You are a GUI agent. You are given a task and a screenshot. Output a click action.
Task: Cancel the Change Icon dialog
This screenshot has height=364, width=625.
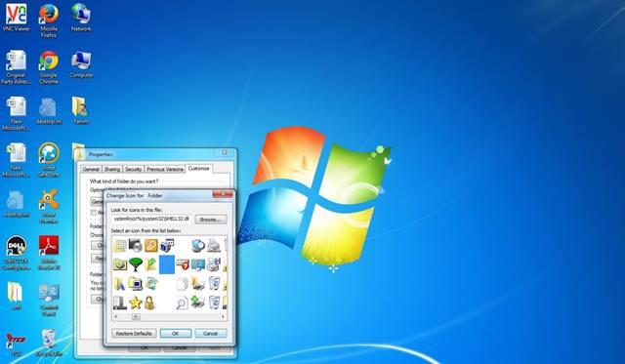pyautogui.click(x=211, y=334)
